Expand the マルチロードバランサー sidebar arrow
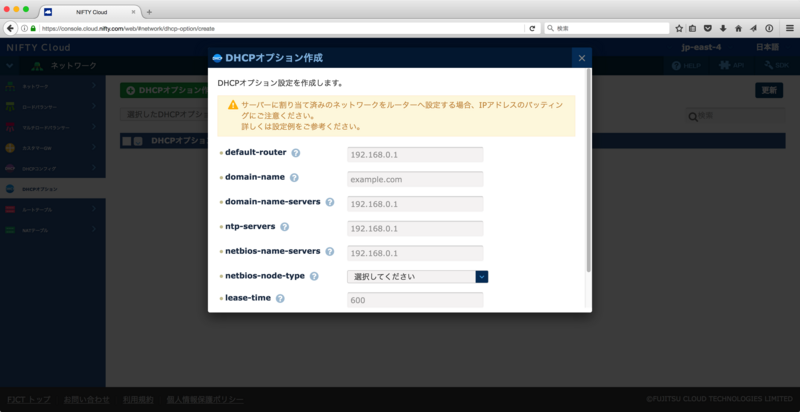 tap(94, 126)
